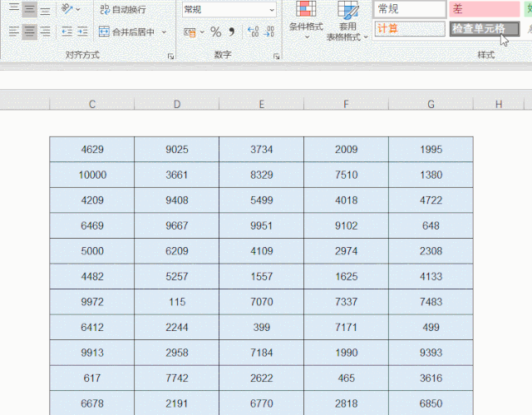The image size is (532, 415).
Task: Toggle center horizontal alignment
Action: 29,32
